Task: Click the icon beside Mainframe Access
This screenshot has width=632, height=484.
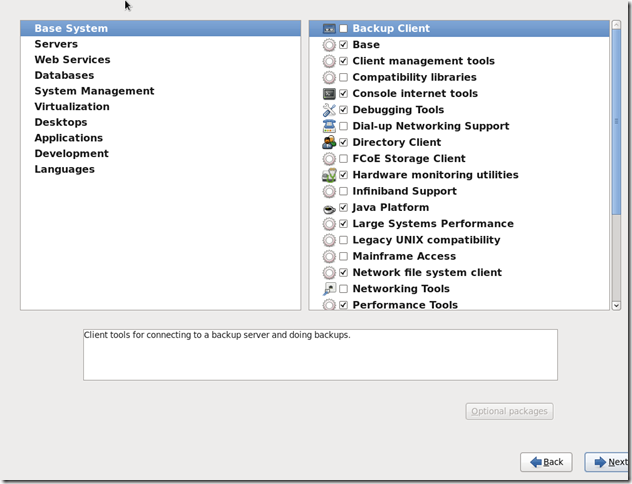Action: point(329,256)
